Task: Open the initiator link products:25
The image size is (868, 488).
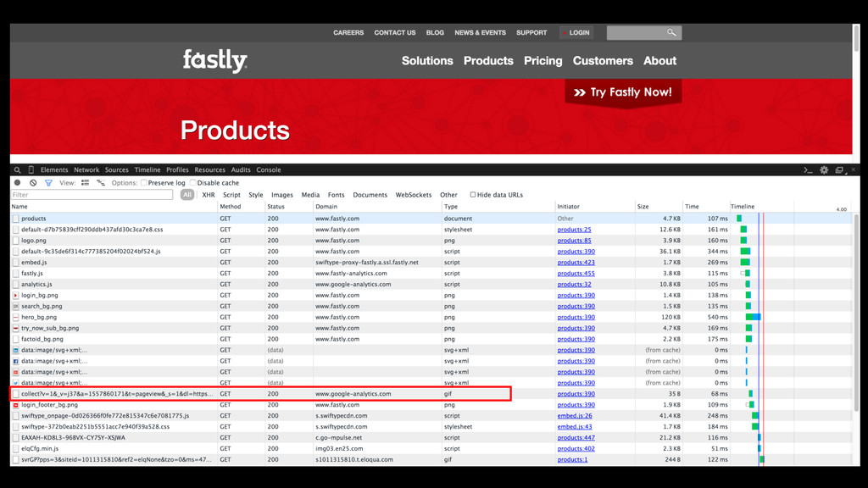Action: [574, 230]
